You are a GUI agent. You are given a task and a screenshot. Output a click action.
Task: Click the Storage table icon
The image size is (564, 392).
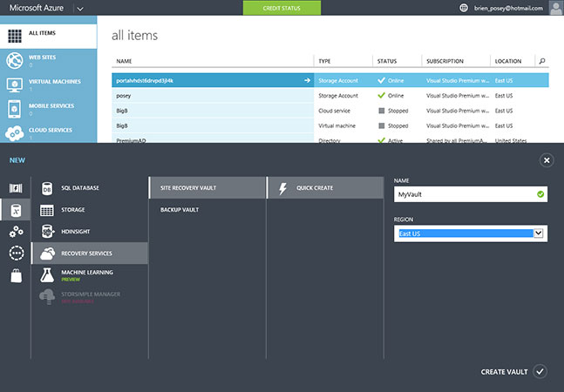point(47,210)
